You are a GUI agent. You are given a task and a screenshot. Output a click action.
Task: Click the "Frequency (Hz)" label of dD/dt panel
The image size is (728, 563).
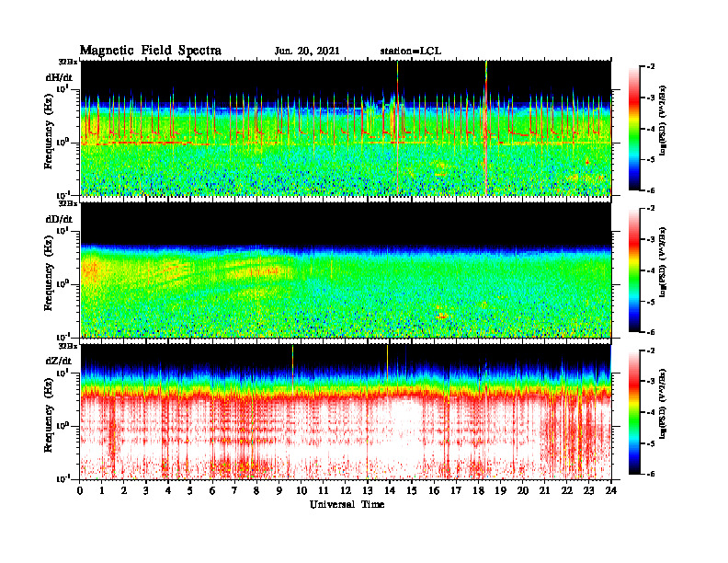pyautogui.click(x=49, y=273)
